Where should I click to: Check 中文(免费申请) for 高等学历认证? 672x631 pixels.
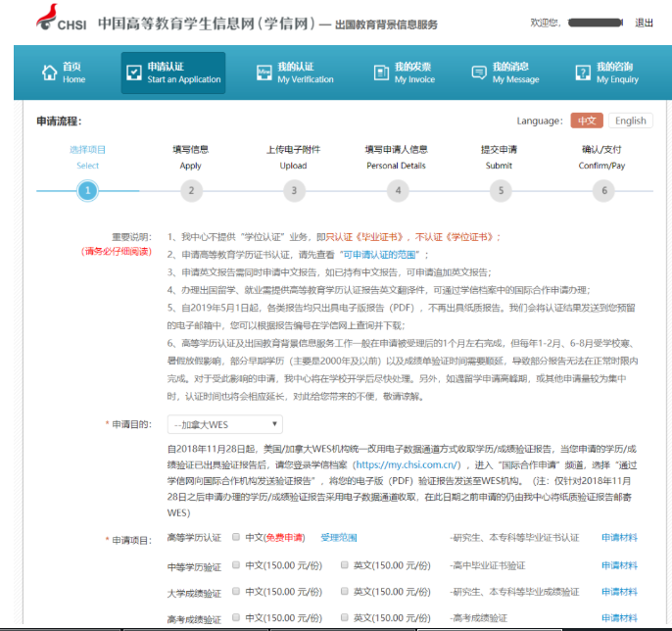236,537
